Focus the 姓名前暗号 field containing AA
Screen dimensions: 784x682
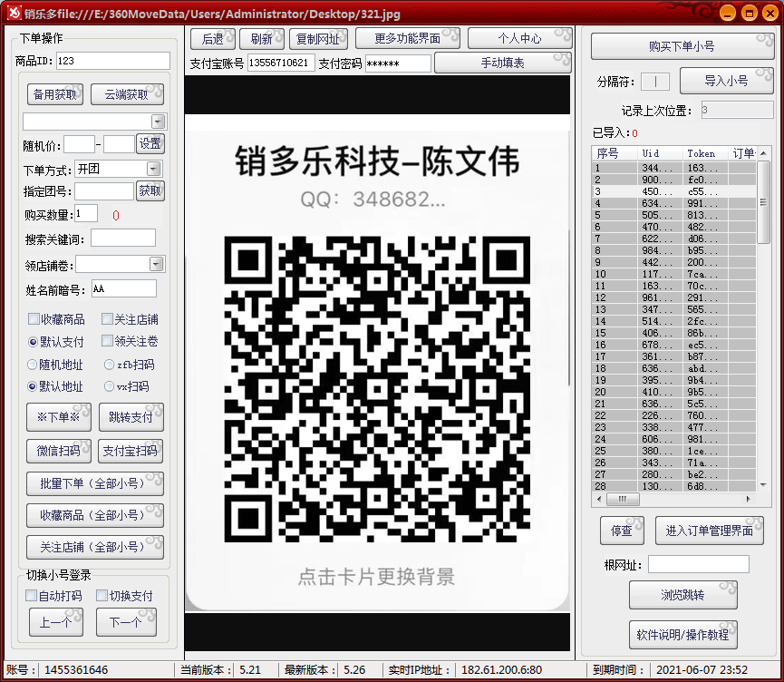(124, 288)
